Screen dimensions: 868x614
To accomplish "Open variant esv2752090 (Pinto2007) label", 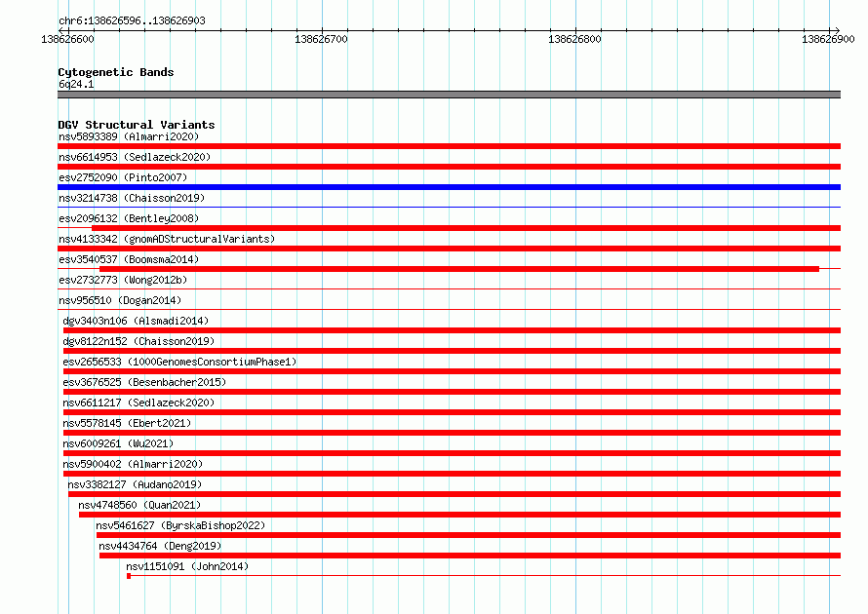I will 123,177.
